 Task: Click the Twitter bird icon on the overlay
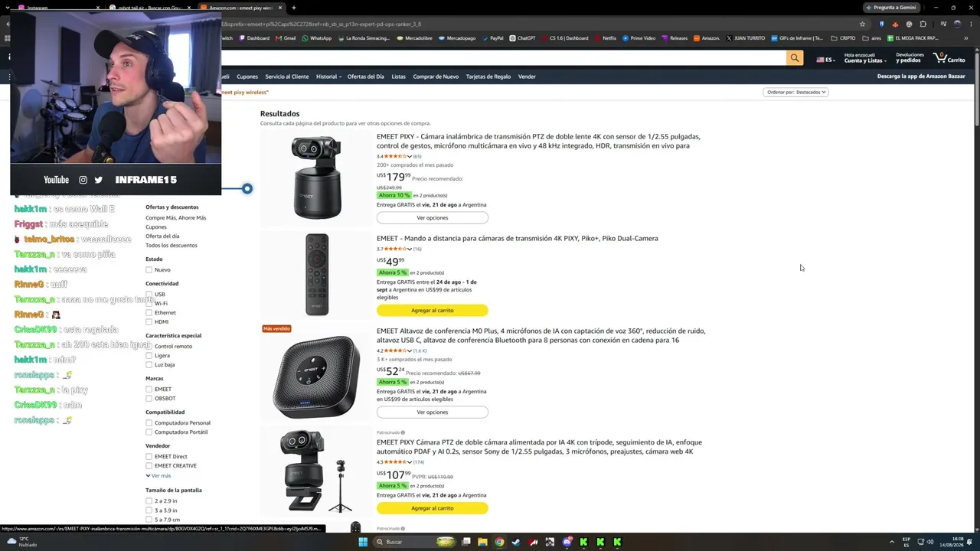click(x=98, y=180)
